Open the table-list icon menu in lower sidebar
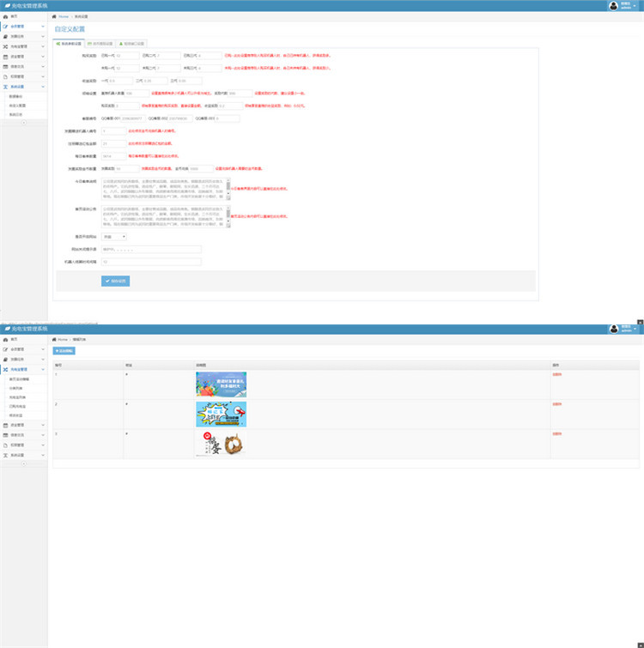 5,435
